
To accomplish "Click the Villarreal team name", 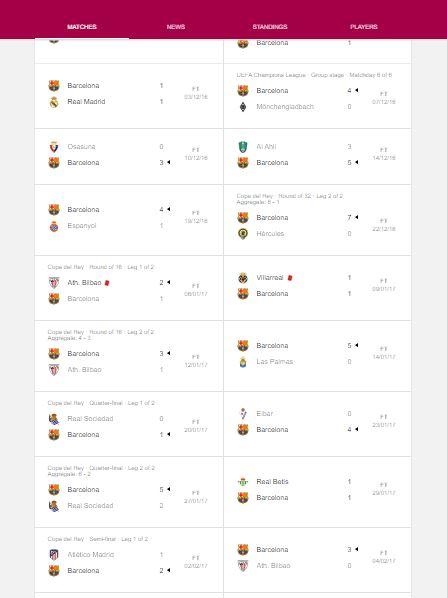I will coord(270,278).
